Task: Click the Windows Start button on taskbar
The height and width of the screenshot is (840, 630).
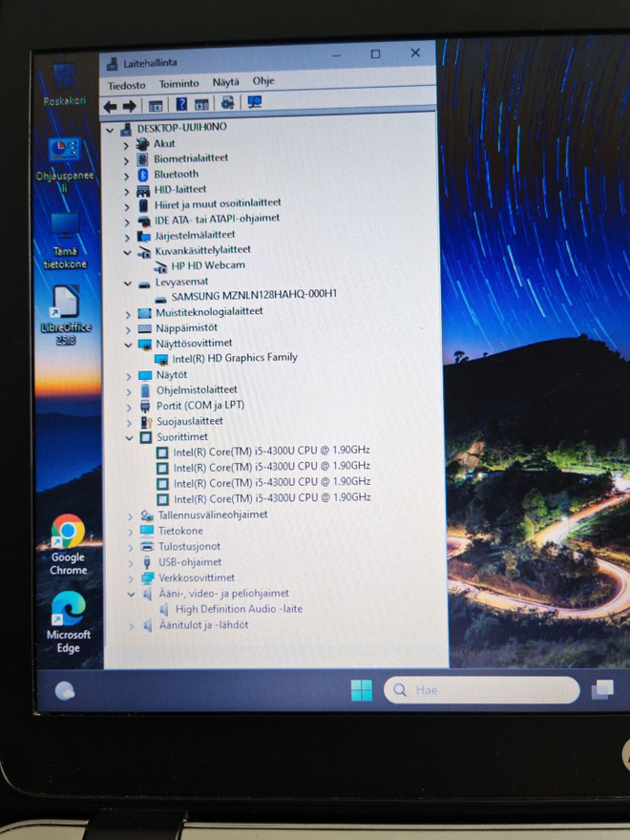Action: pos(361,690)
